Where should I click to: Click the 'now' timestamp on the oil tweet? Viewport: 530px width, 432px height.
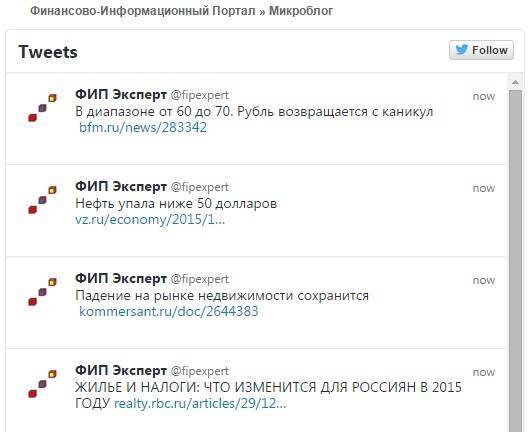pos(484,189)
